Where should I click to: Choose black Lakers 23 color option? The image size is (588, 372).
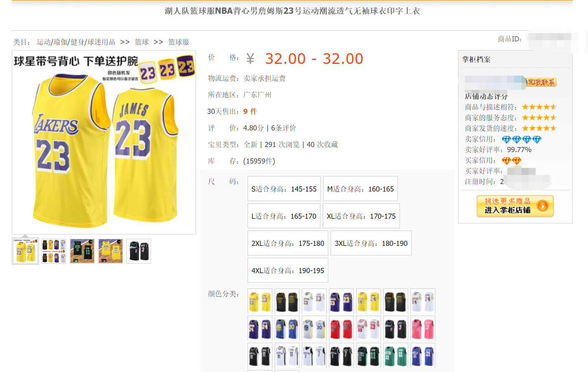[287, 301]
